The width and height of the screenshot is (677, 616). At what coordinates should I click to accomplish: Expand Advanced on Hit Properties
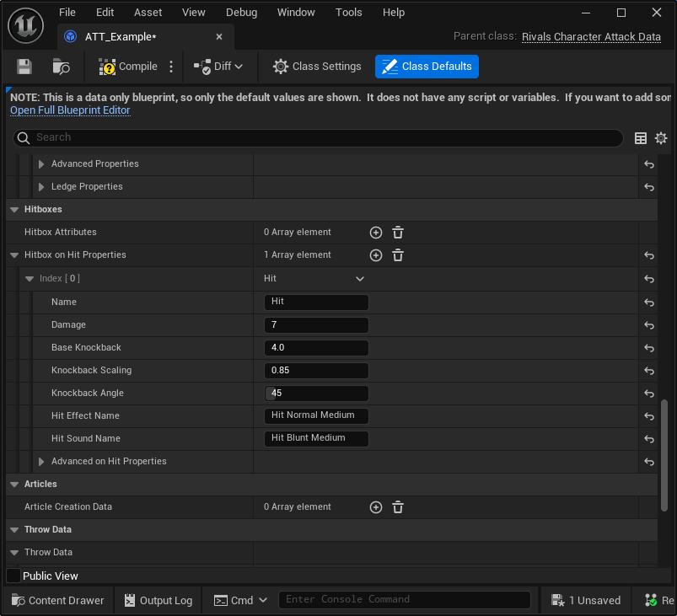[x=41, y=462]
